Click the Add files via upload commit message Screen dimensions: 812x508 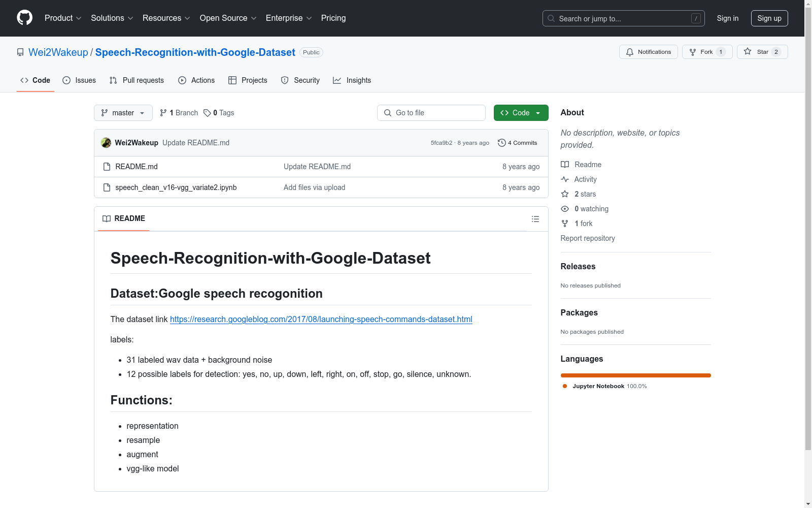pos(315,187)
